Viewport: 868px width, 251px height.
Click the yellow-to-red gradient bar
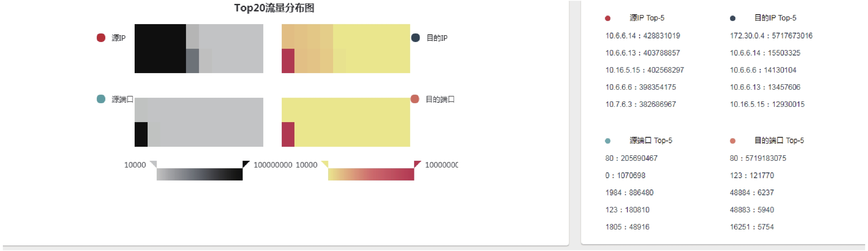[x=371, y=174]
